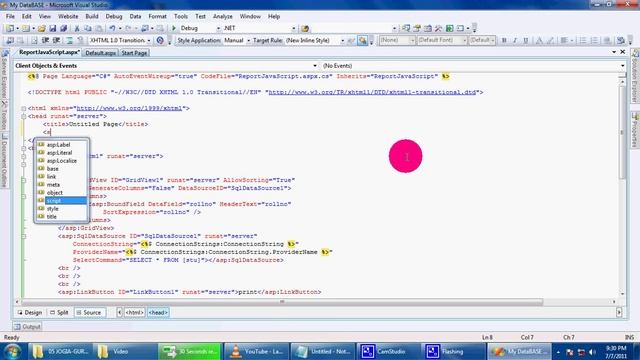Switch to the Start Page tab
The height and width of the screenshot is (360, 640).
tap(134, 53)
